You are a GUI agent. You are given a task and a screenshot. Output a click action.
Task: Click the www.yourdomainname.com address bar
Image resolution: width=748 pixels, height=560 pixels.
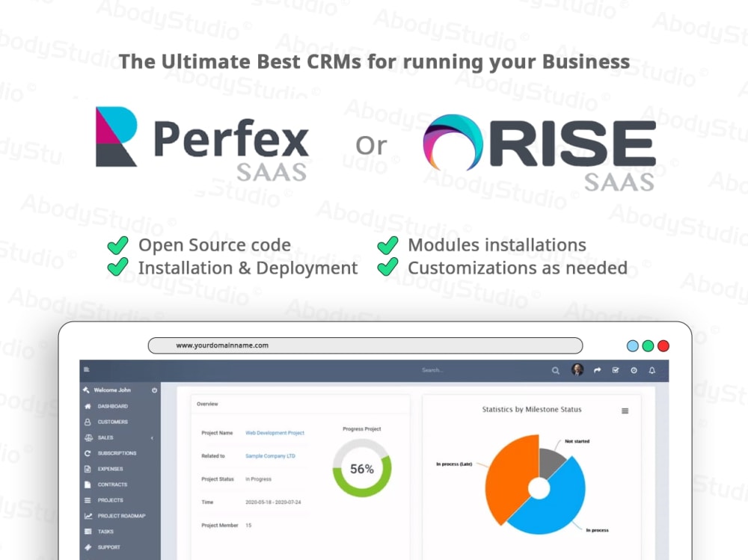click(366, 345)
